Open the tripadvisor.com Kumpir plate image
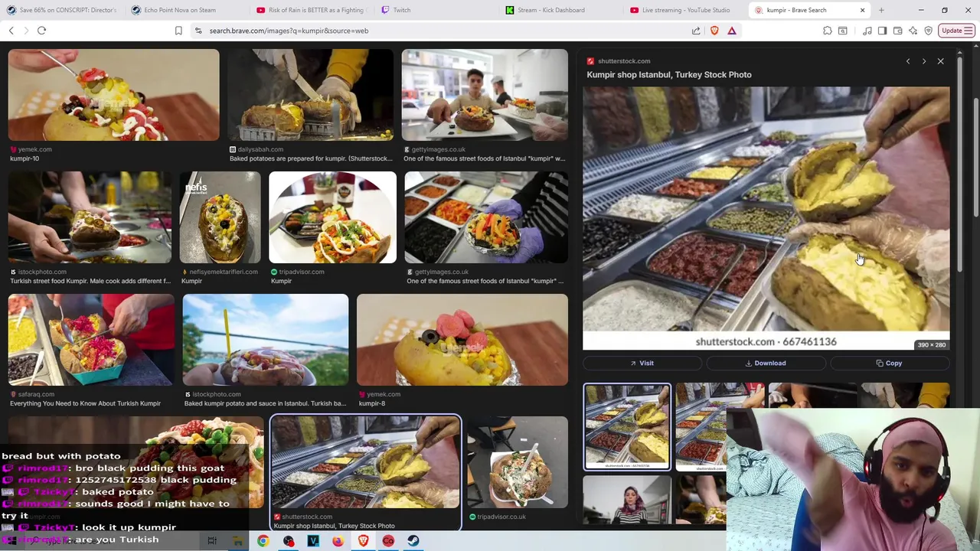The height and width of the screenshot is (551, 980). (333, 218)
